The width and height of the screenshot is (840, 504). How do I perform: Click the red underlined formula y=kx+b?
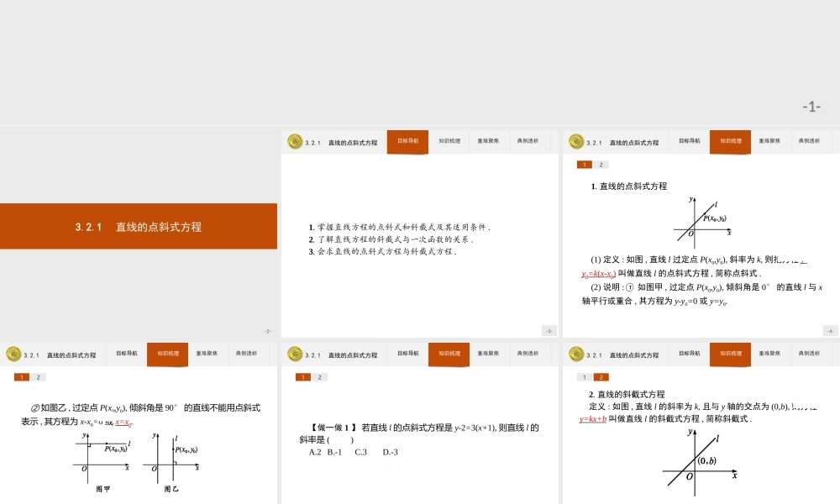(x=592, y=419)
